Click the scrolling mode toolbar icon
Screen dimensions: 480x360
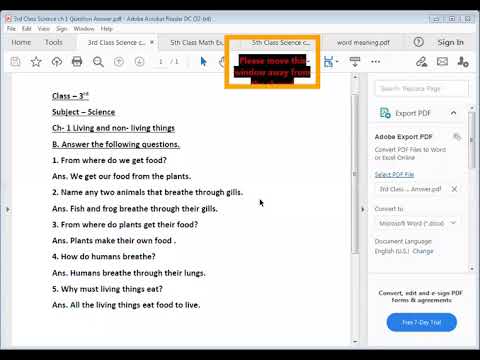(x=355, y=62)
